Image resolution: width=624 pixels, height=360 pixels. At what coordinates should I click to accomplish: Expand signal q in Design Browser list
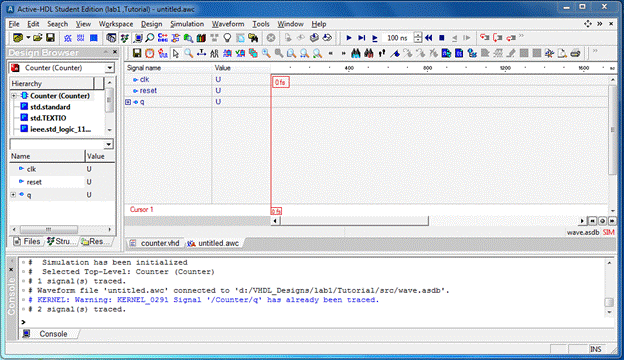point(13,195)
